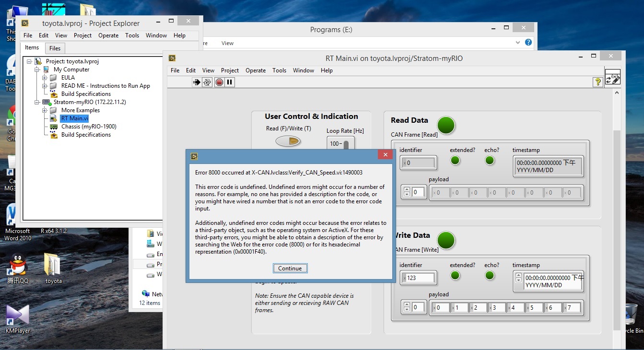Click the LabVIEW icon in error dialog title bar
The image size is (644, 350).
click(x=194, y=156)
